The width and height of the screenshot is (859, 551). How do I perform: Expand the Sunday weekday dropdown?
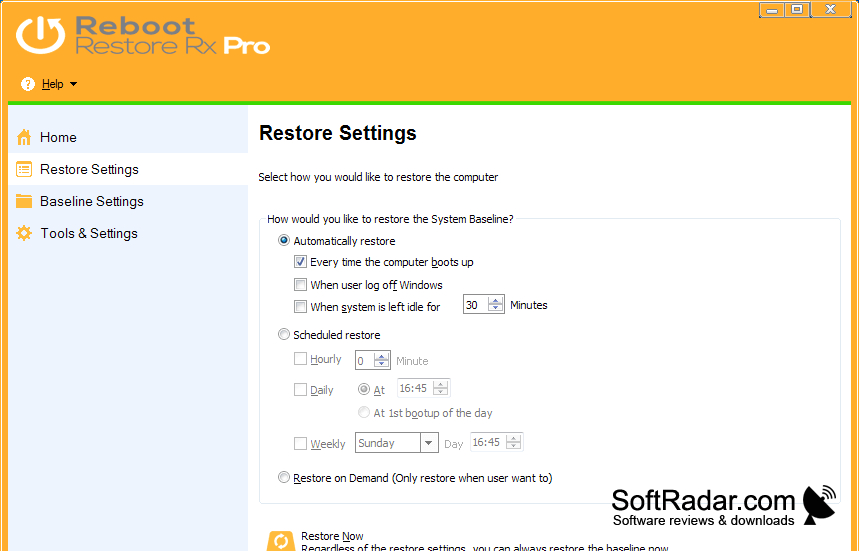[429, 443]
